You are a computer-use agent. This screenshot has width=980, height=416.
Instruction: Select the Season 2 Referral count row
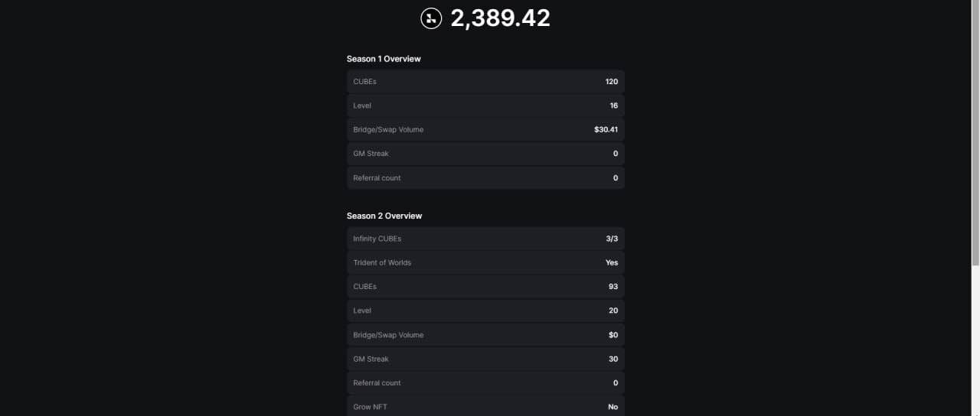(x=485, y=383)
